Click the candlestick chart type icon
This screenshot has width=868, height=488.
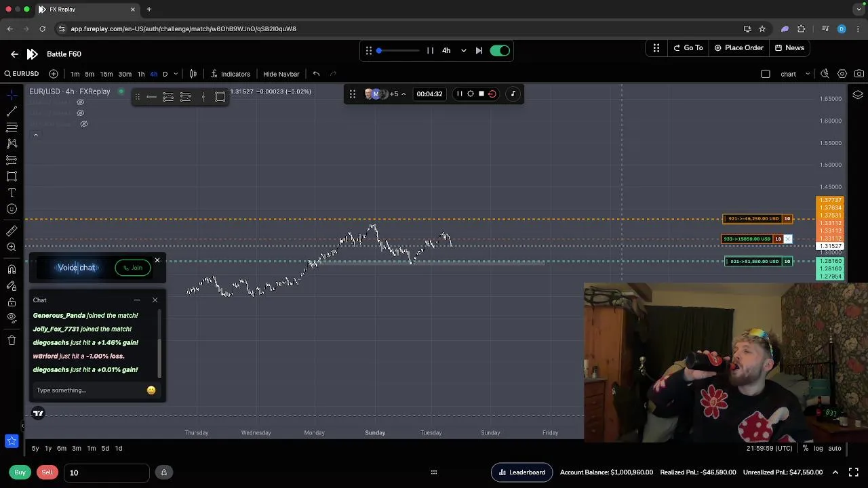point(193,74)
